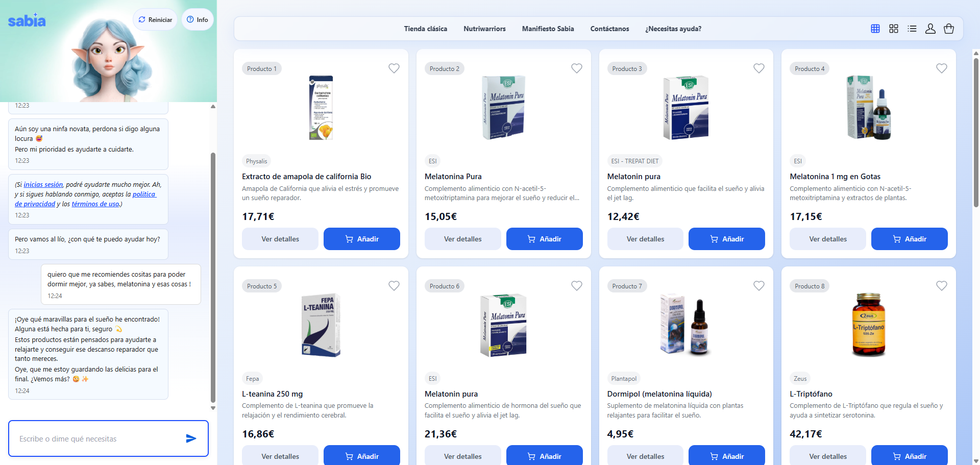Add L-Triptófano to cart
The width and height of the screenshot is (980, 465).
(x=910, y=456)
